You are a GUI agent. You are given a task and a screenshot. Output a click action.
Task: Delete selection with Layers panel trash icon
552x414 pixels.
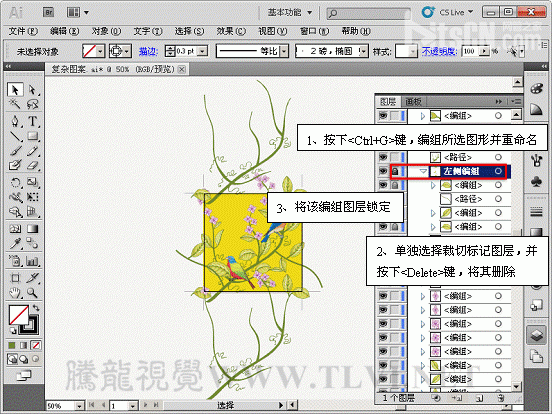(501, 399)
